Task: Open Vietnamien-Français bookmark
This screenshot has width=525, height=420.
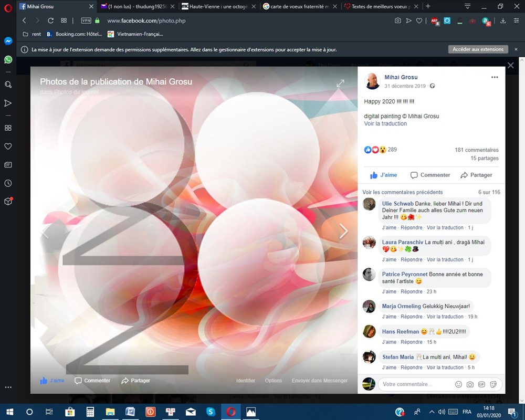Action: (x=135, y=34)
